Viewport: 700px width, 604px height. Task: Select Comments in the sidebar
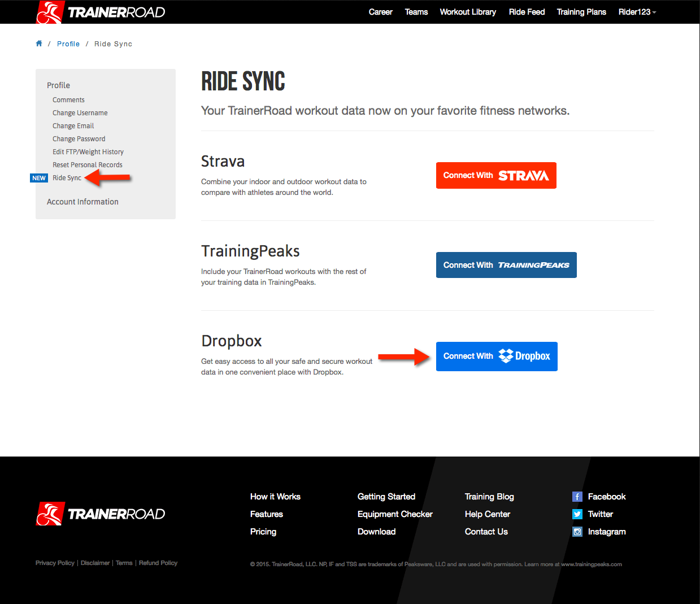click(68, 100)
